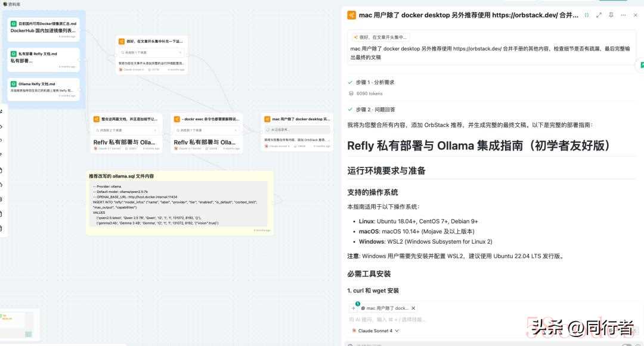Click the 支持的操作系统 subheading
The width and height of the screenshot is (644, 346).
pyautogui.click(x=373, y=192)
